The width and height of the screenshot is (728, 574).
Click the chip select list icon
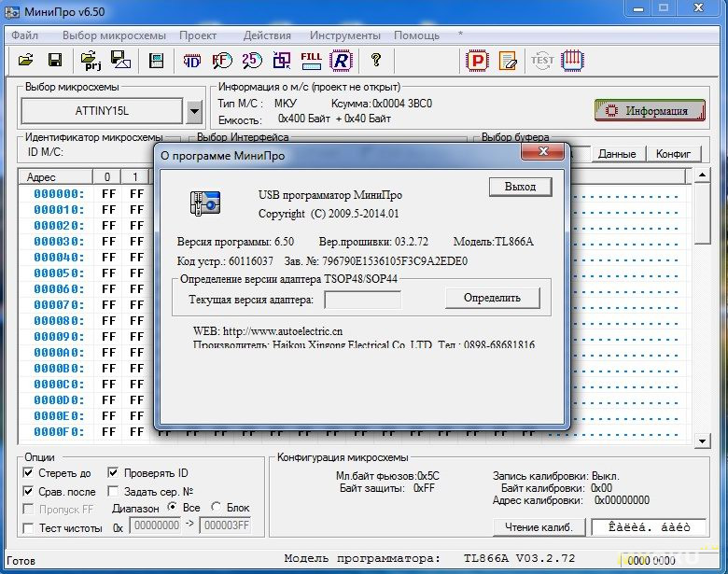[x=156, y=61]
